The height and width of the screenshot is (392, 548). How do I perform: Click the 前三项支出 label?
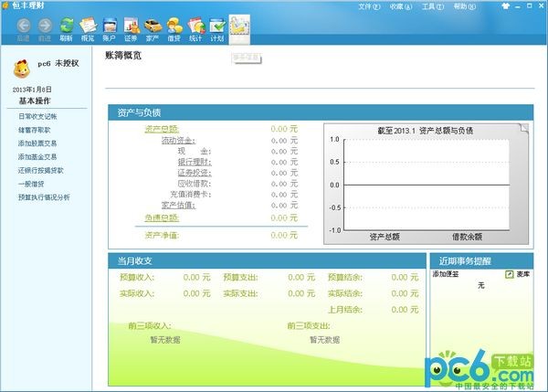point(309,326)
